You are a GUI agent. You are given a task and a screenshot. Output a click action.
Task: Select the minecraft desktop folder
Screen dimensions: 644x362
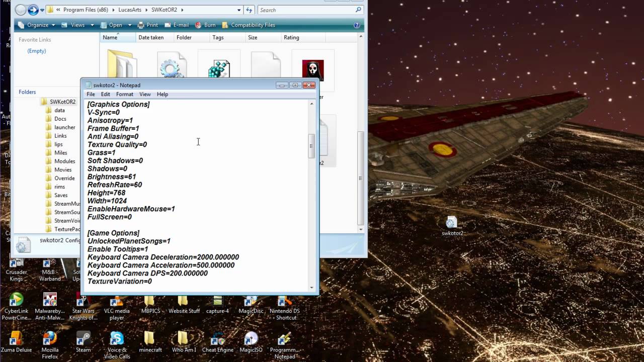[x=150, y=342]
